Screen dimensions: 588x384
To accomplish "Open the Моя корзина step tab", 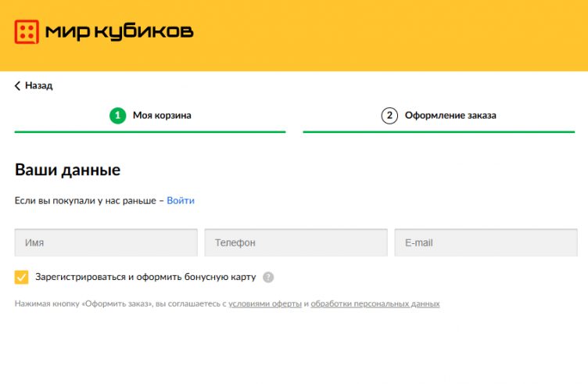I will click(x=150, y=116).
